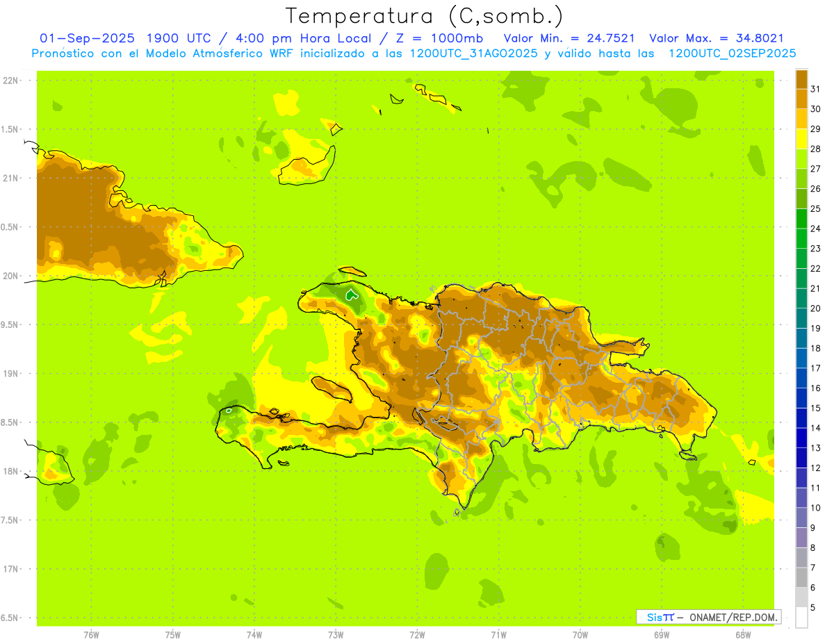The width and height of the screenshot is (834, 644).
Task: Click the 'ONAMET/REP.DOM.' credit label
Action: (733, 617)
